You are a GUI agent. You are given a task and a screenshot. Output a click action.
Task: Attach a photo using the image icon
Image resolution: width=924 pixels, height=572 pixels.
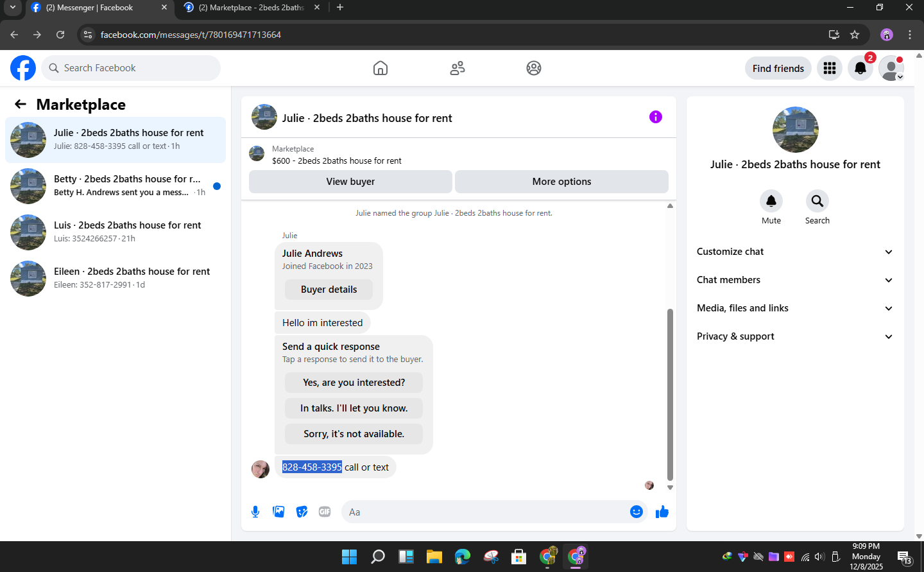[278, 512]
